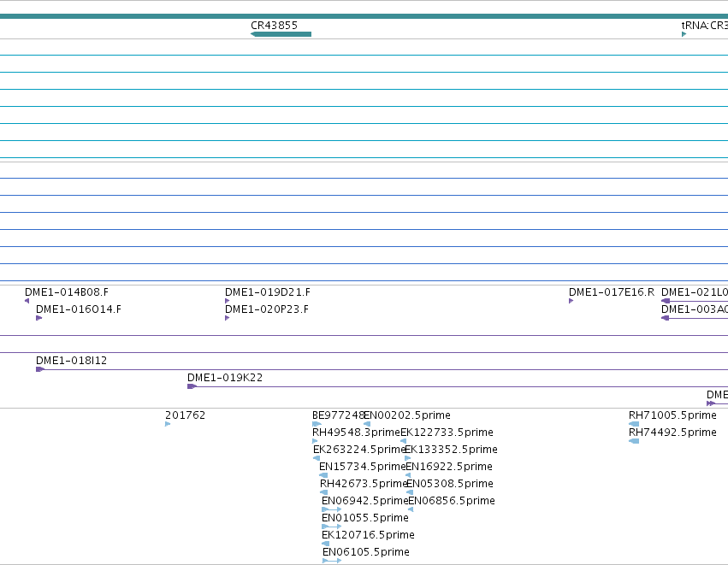This screenshot has height=565, width=728.
Task: Select the EN15734.5prime label
Action: point(362,467)
